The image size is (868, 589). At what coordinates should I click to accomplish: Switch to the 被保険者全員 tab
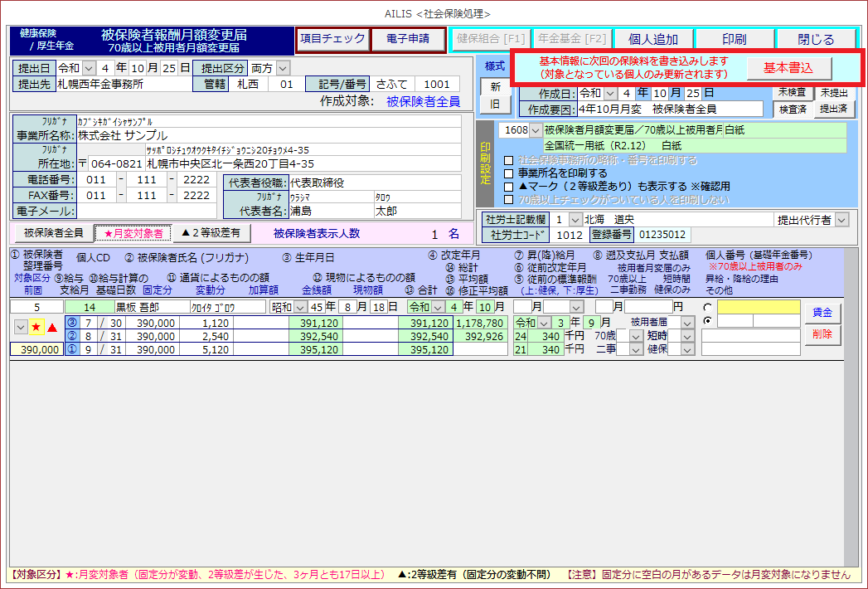click(x=53, y=233)
